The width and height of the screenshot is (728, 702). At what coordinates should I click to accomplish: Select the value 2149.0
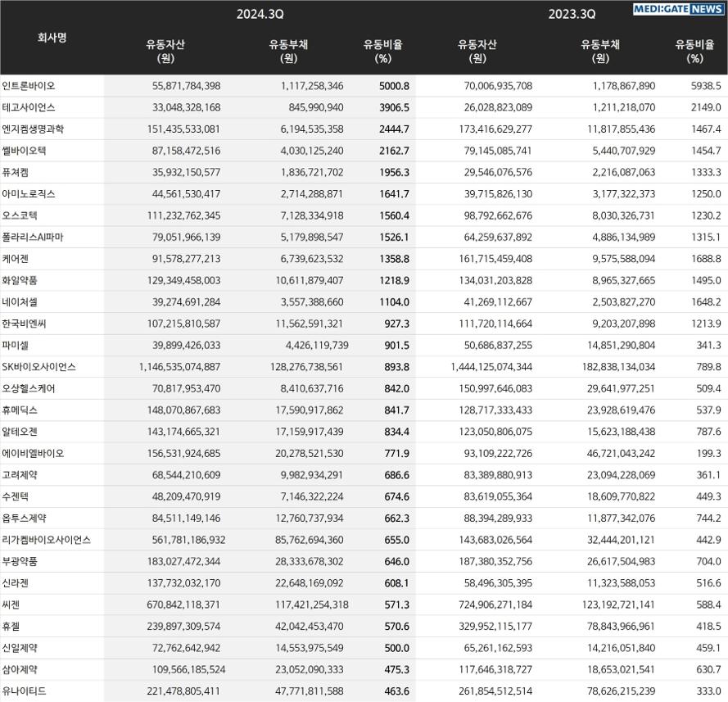(x=706, y=107)
